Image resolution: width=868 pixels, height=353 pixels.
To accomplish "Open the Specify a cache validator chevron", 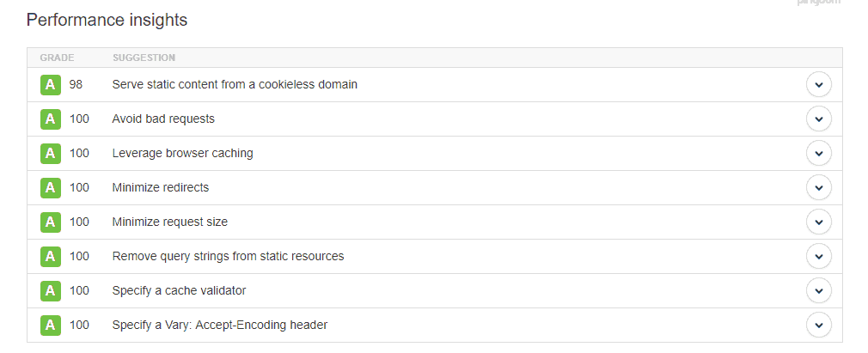I will point(819,290).
